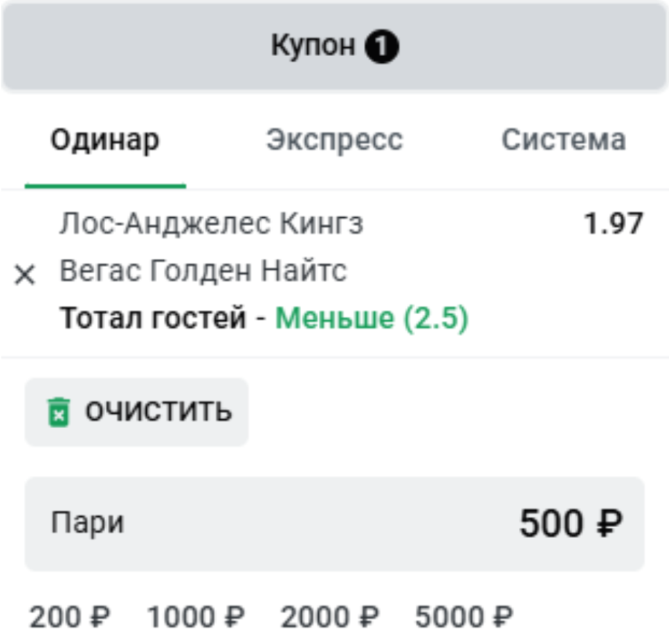This screenshot has height=644, width=669.
Task: Select the Система tab
Action: point(564,139)
